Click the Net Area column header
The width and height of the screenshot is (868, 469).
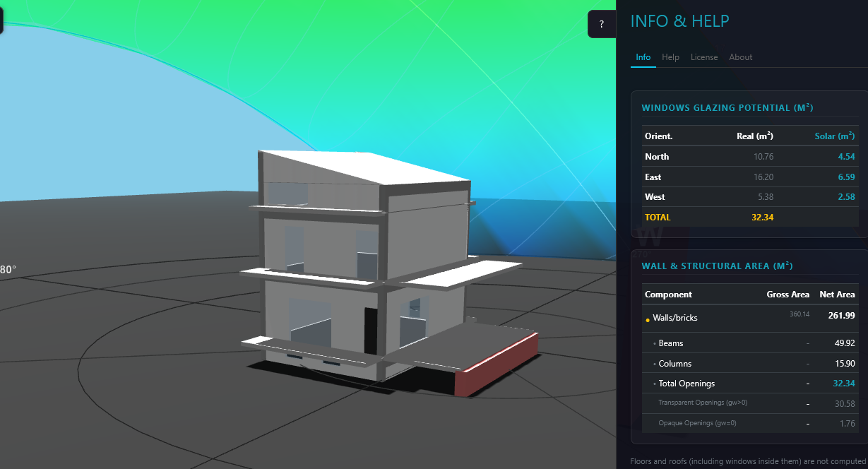836,295
